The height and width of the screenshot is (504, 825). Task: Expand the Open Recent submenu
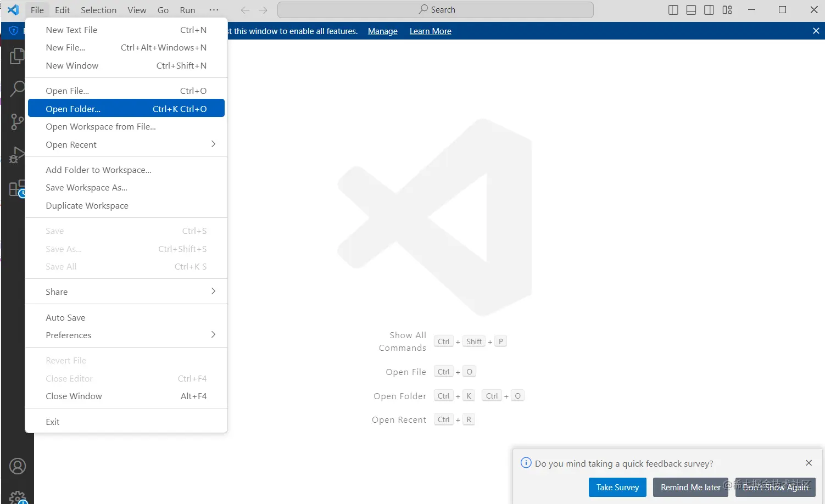[x=126, y=144]
